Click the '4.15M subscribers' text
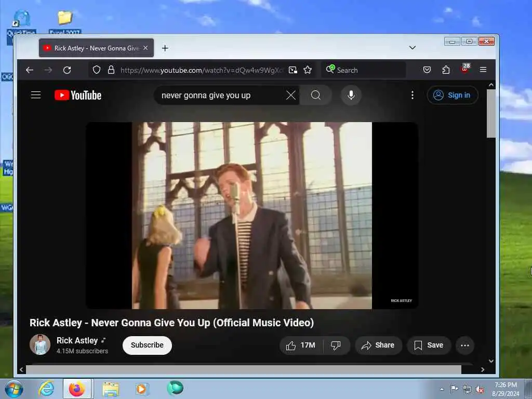532x399 pixels. click(x=82, y=351)
